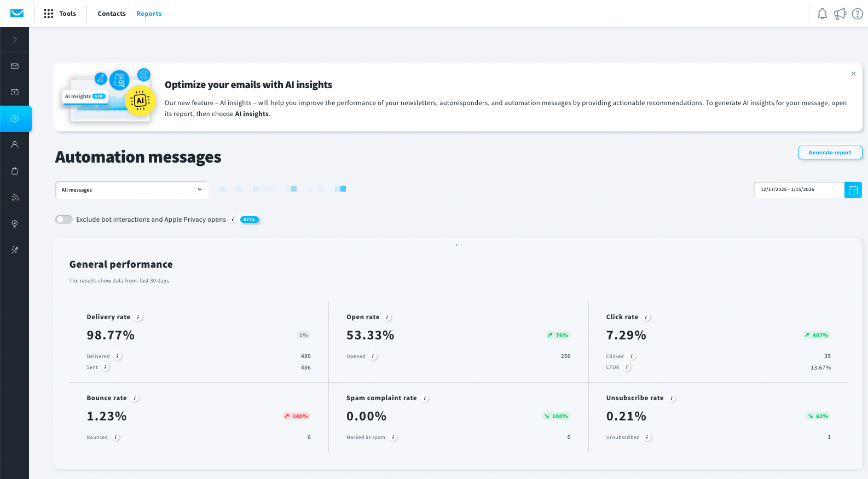Open the date range calendar picker
The width and height of the screenshot is (868, 479).
pos(853,190)
